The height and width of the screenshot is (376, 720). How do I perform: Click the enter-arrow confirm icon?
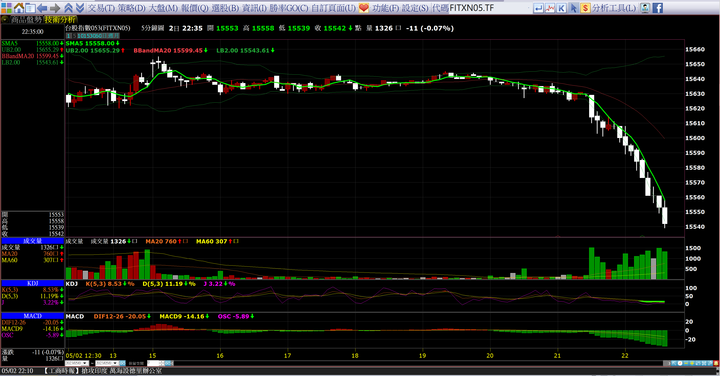coord(538,8)
